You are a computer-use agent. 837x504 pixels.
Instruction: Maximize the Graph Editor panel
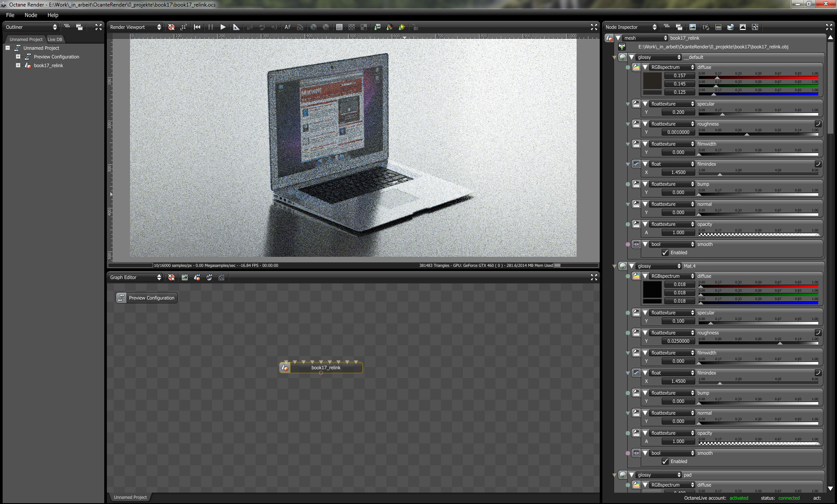(594, 277)
